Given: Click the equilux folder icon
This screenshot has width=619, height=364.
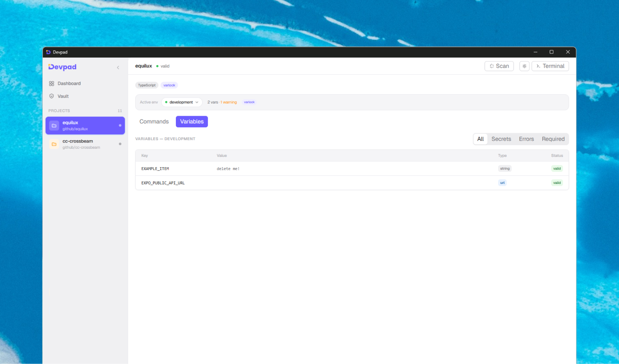Looking at the screenshot, I should click(x=54, y=125).
